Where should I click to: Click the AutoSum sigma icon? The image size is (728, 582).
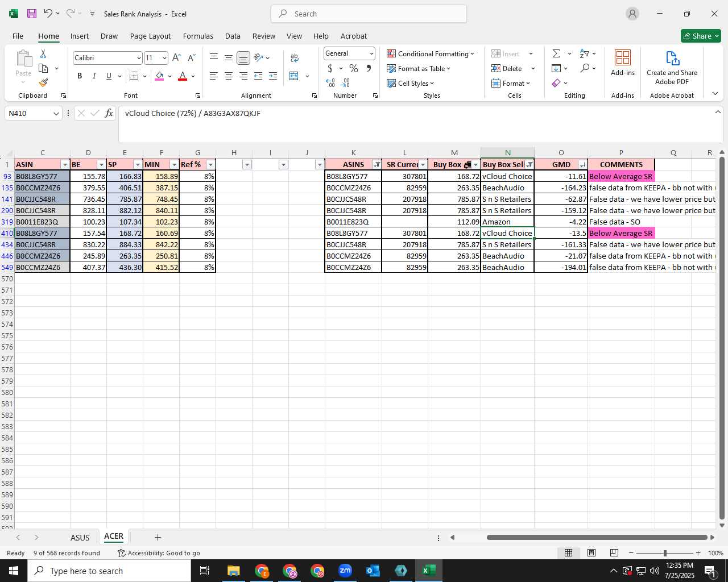coord(556,53)
